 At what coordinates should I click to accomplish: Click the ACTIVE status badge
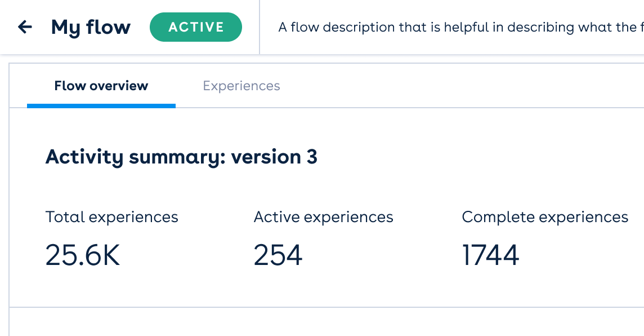click(x=196, y=28)
